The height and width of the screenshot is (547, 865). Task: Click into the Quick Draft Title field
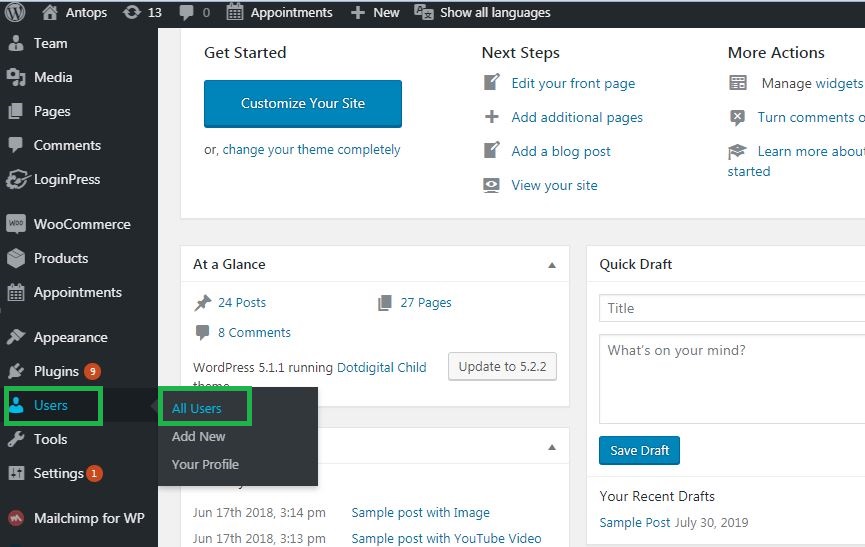pyautogui.click(x=732, y=308)
